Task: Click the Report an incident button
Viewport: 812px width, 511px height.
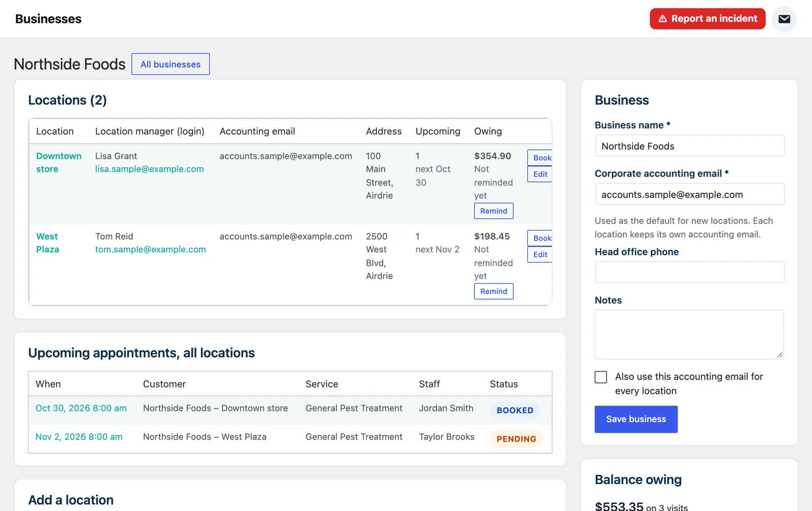Action: 707,19
